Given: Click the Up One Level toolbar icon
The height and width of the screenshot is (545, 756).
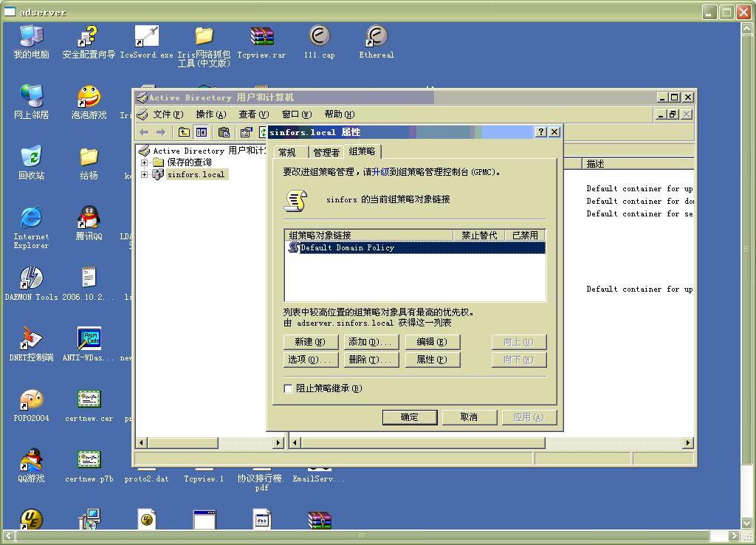Looking at the screenshot, I should point(184,132).
